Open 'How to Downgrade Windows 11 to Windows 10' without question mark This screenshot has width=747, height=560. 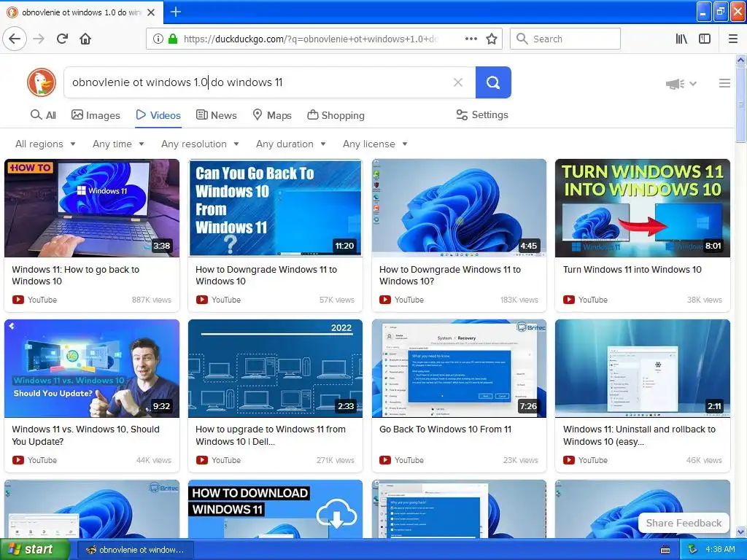266,275
